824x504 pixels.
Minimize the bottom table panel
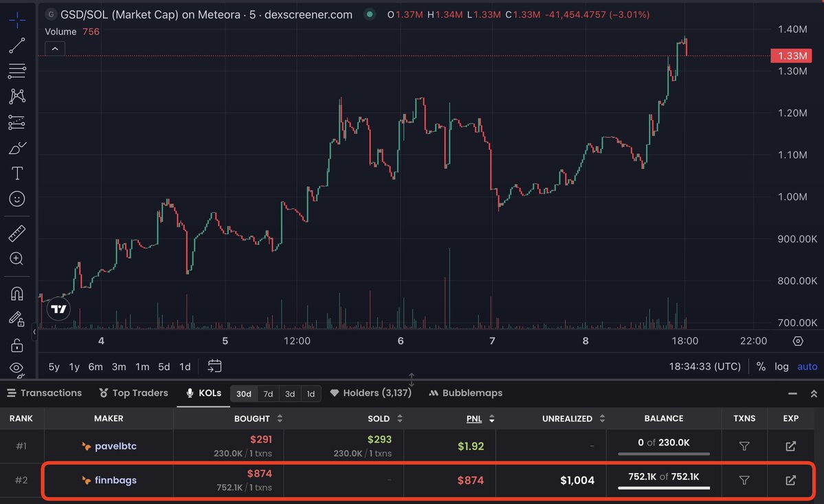[792, 393]
